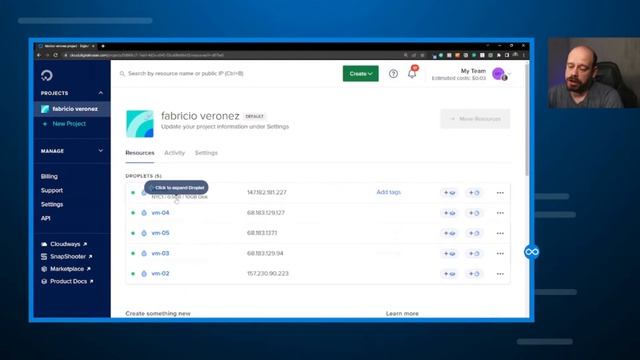
Task: Open more options for vm-02
Action: (500, 273)
